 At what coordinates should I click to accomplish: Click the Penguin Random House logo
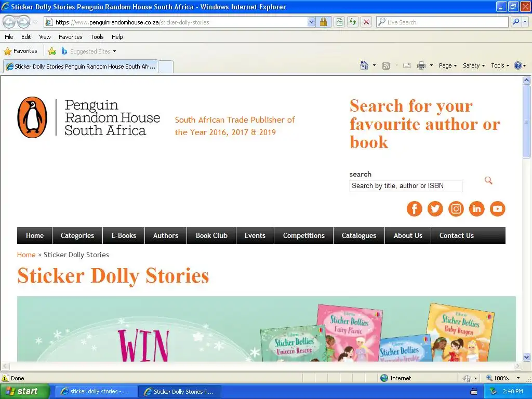pos(88,117)
